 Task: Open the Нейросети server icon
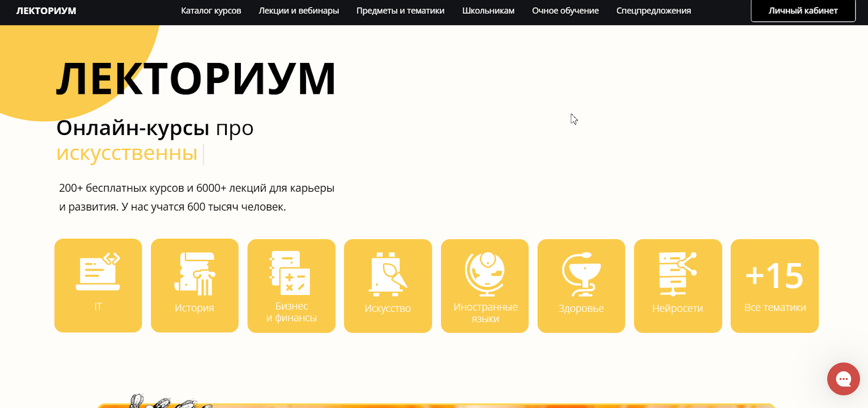click(677, 274)
